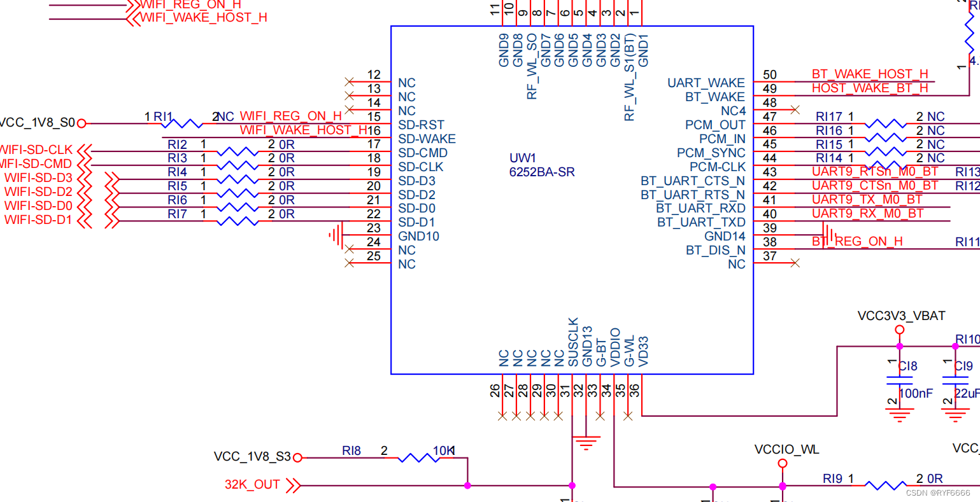
Task: Select the UART9_TX_M0_BT net label
Action: 867,200
